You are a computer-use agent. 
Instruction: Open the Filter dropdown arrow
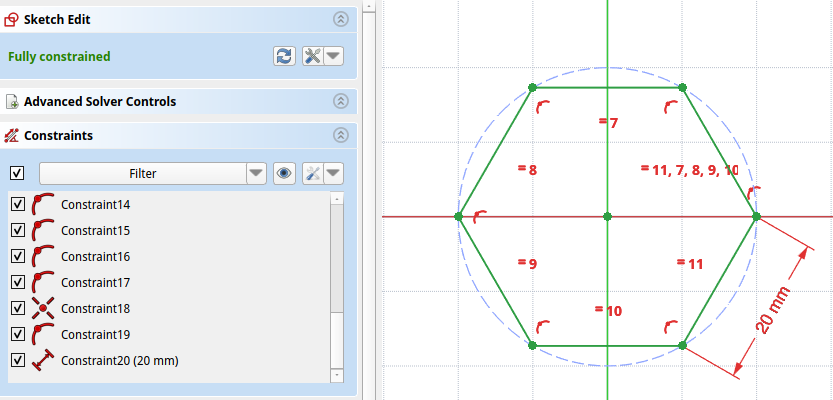[x=257, y=173]
